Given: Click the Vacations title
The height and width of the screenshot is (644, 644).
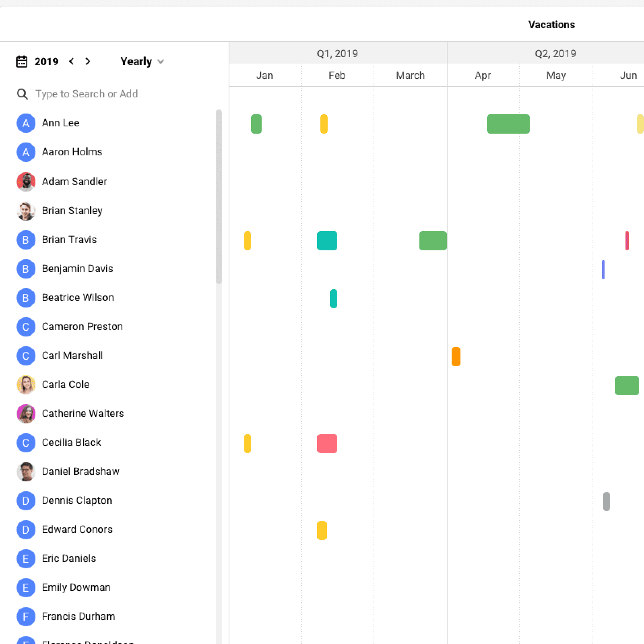Looking at the screenshot, I should [551, 25].
